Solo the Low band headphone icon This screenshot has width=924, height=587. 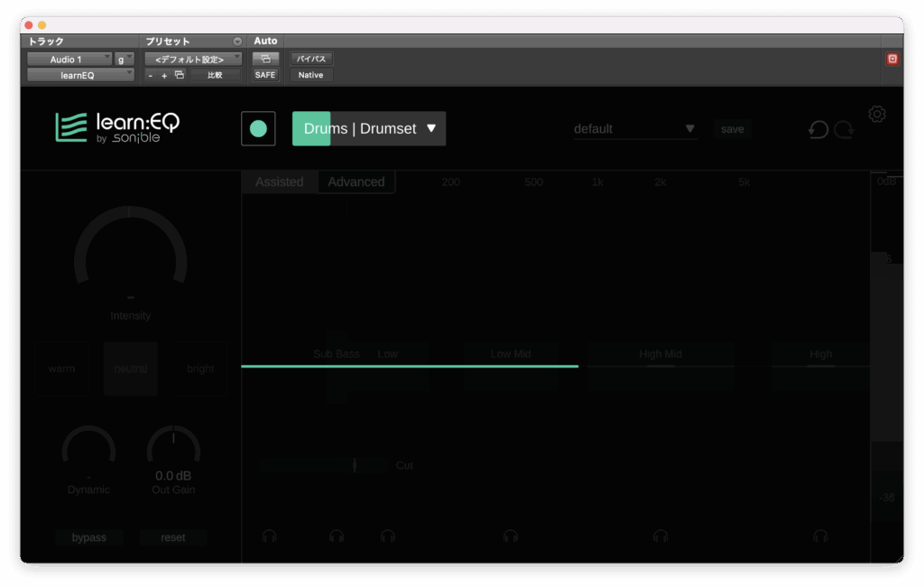[x=388, y=536]
